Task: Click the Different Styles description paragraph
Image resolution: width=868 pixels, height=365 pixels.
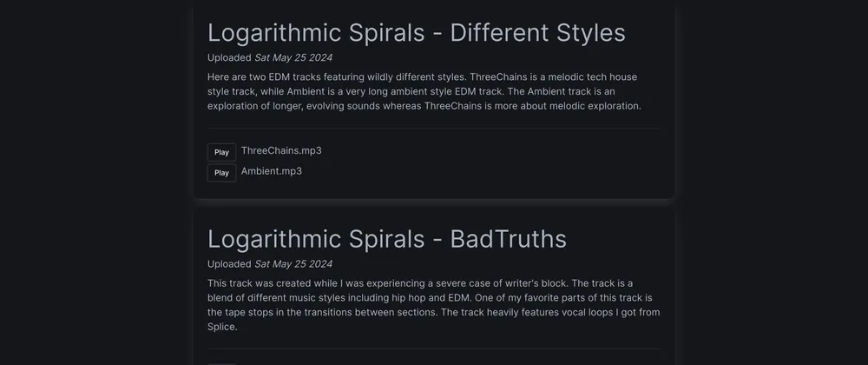Action: point(425,91)
